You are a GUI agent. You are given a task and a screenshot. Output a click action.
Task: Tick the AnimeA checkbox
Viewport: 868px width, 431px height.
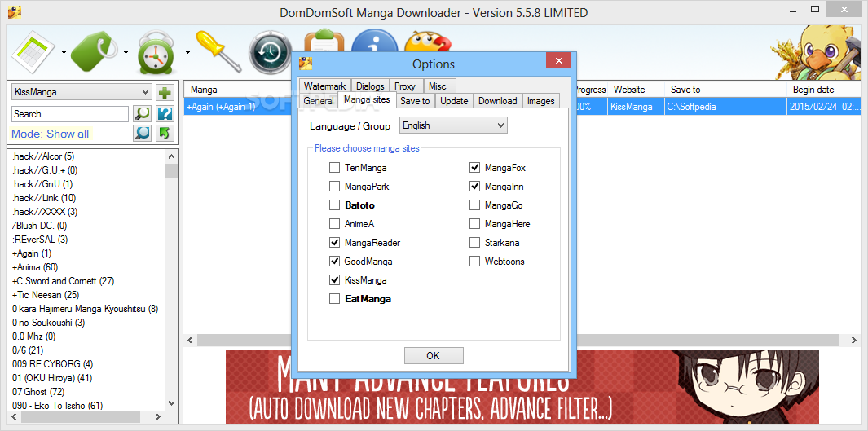(334, 223)
